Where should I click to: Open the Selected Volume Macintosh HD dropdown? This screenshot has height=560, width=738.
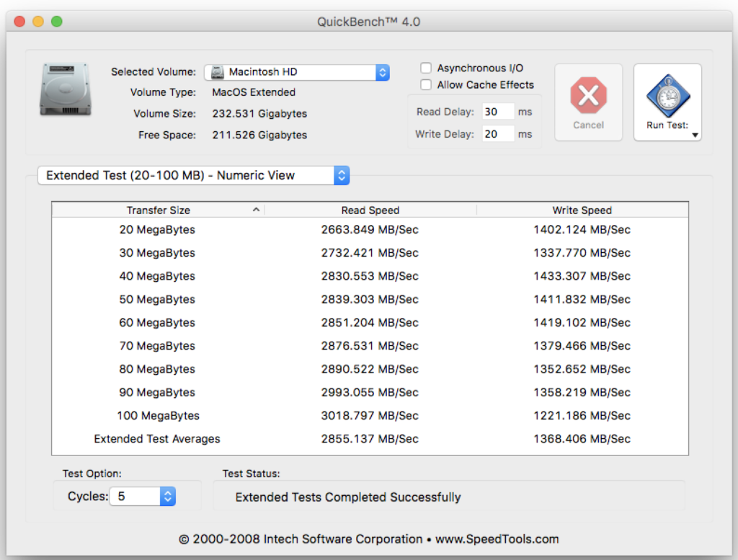(x=297, y=72)
